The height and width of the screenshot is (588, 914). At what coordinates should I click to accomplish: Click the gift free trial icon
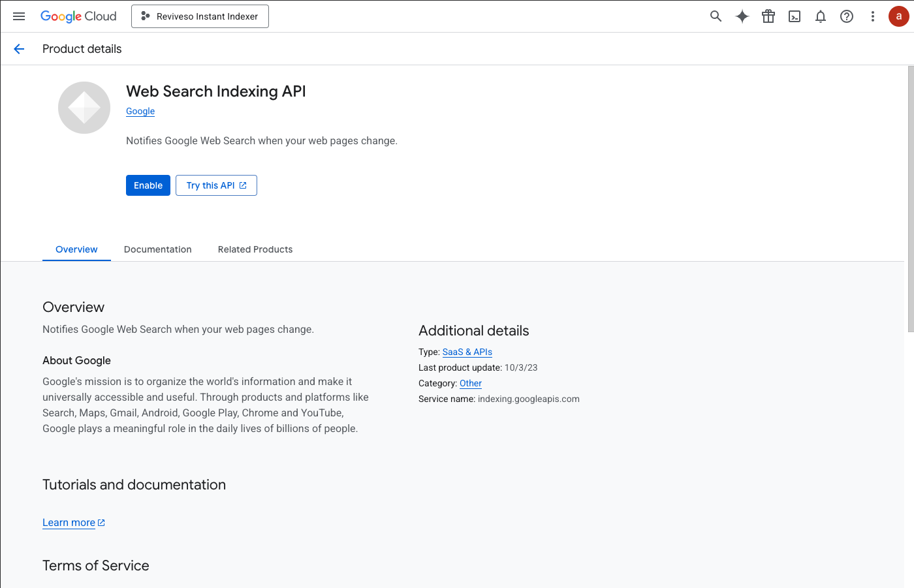[768, 16]
